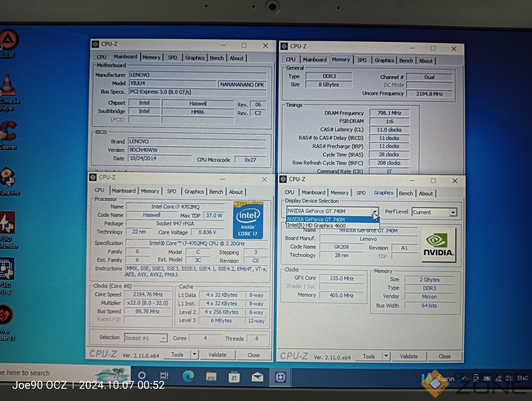Click Tools button in Graphics window
The image size is (532, 401).
369,356
